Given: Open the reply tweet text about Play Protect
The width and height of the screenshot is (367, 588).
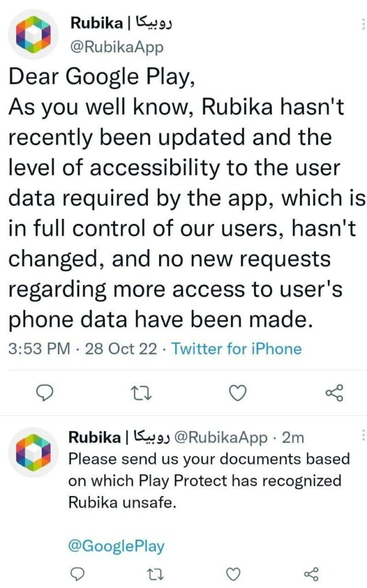Looking at the screenshot, I should click(209, 481).
